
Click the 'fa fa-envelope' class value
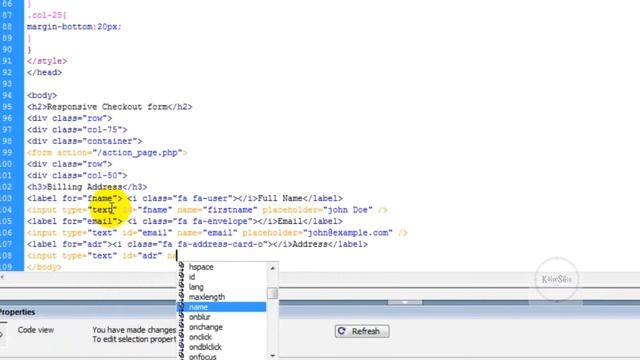213,221
